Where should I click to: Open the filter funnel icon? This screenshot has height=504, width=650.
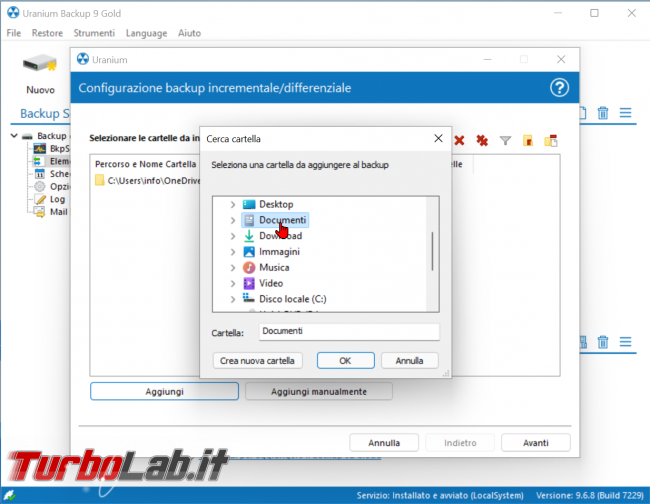[x=505, y=141]
